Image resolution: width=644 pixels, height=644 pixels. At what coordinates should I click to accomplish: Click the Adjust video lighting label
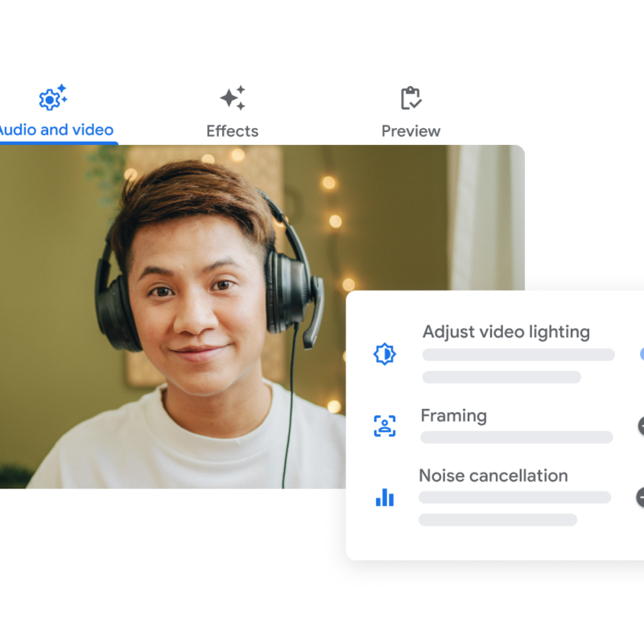point(506,332)
